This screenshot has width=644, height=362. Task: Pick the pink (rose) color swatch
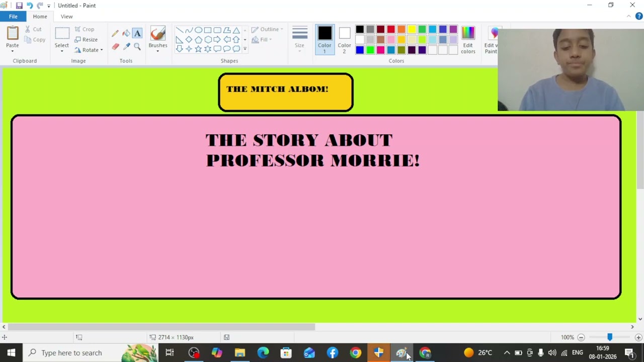click(391, 40)
